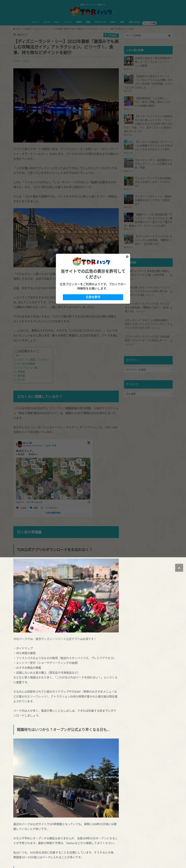Click arrow beside 熱中症対策に用意したいアイテム5選 post
This screenshot has height=868, width=186.
coord(171,275)
